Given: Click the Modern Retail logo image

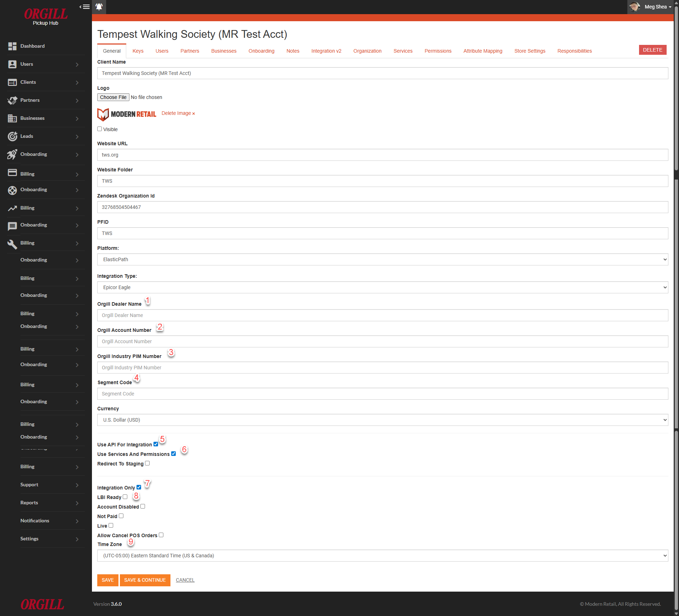Looking at the screenshot, I should coord(127,114).
